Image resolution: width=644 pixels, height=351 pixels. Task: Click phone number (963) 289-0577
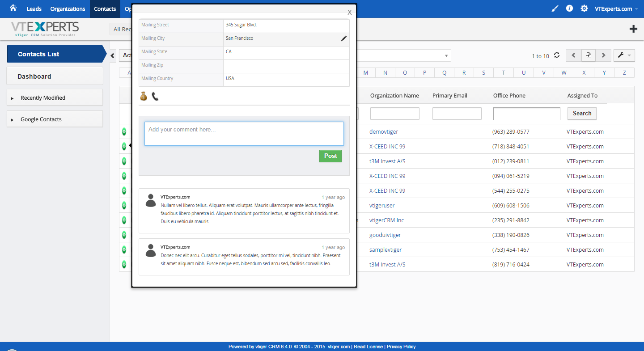(x=511, y=131)
